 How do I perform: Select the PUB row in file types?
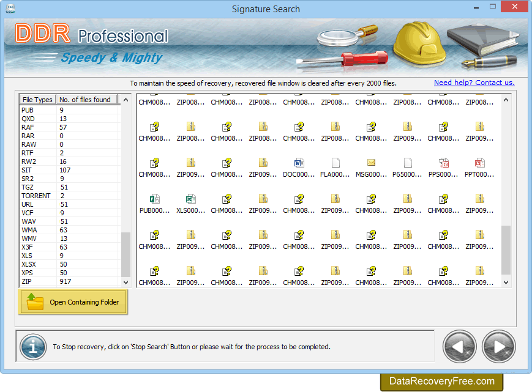[x=70, y=110]
